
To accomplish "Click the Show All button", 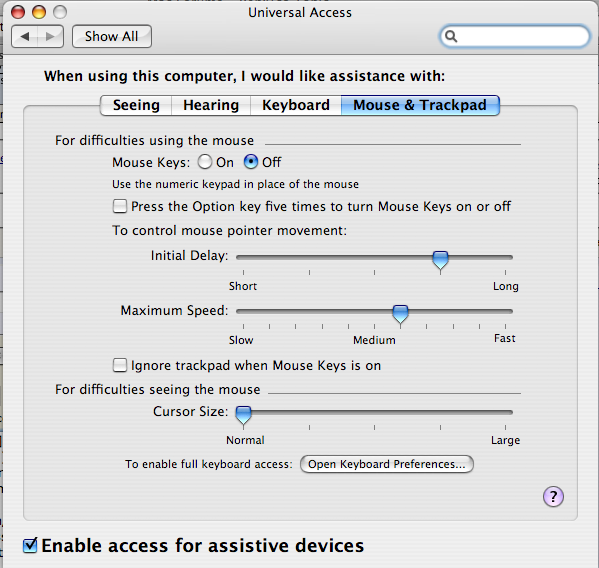I will pos(112,37).
